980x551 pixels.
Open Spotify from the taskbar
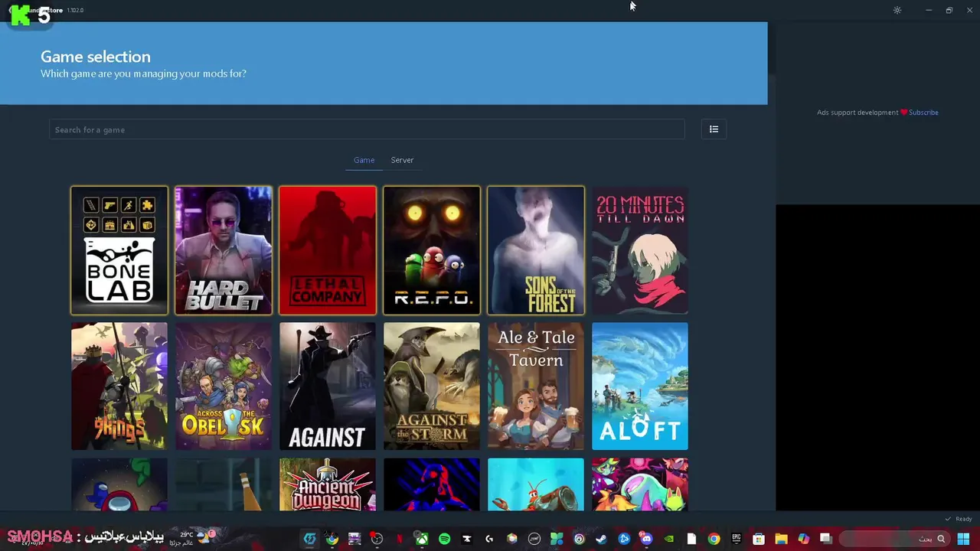pyautogui.click(x=444, y=539)
